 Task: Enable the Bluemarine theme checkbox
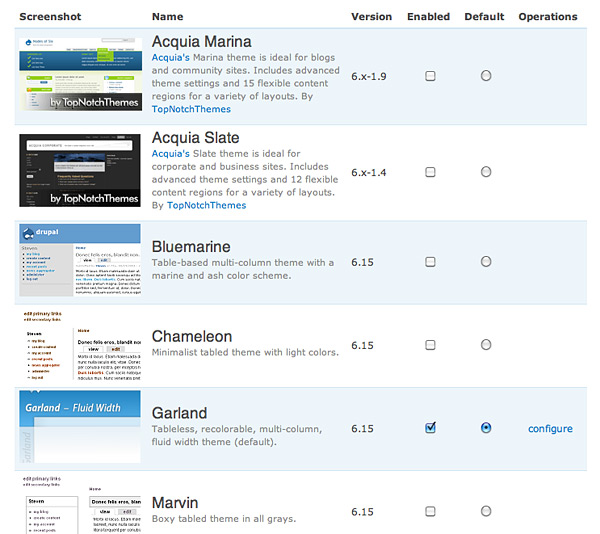tap(430, 262)
